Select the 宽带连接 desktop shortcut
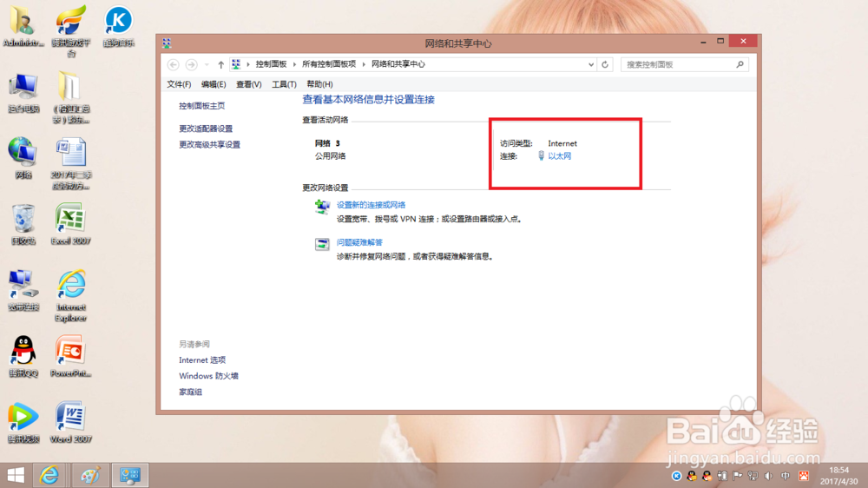Viewport: 868px width, 488px height. [x=23, y=290]
